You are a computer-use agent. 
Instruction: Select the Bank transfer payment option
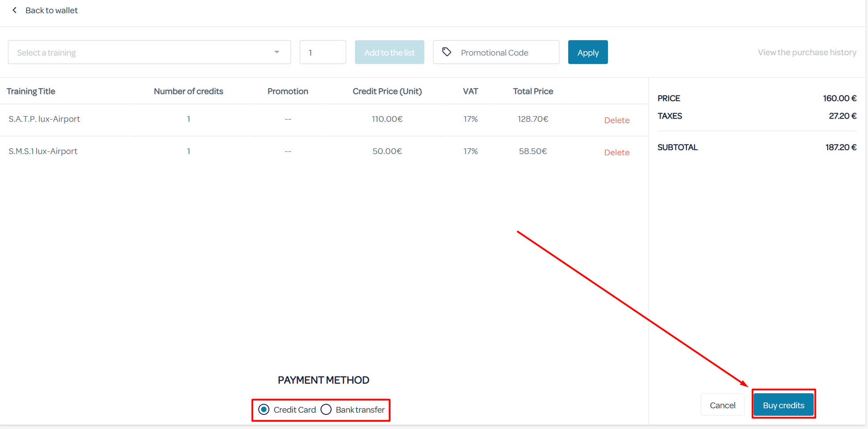click(326, 410)
